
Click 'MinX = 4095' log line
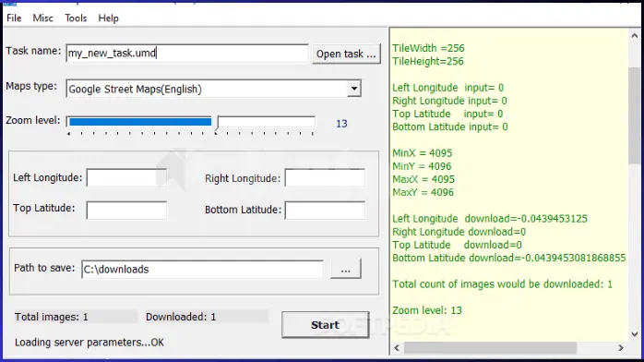[x=423, y=153]
